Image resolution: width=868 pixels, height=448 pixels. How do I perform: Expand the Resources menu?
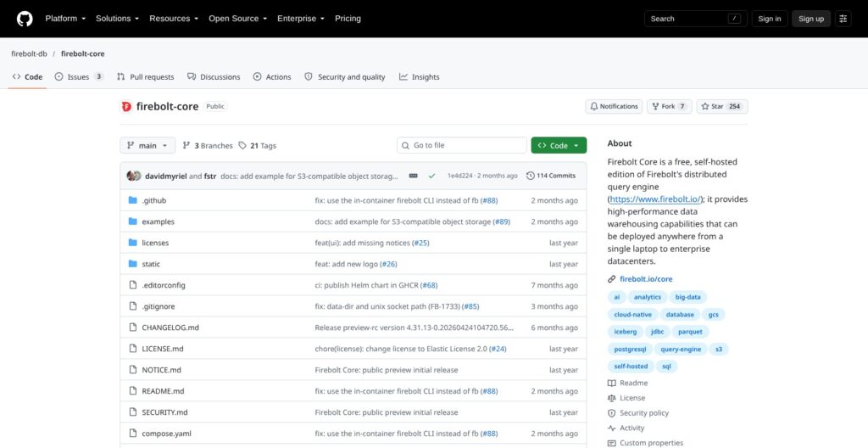point(174,19)
